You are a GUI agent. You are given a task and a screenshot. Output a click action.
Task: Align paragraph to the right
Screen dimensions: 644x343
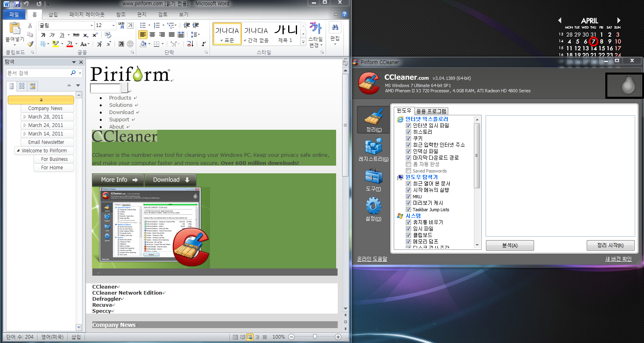[x=162, y=35]
